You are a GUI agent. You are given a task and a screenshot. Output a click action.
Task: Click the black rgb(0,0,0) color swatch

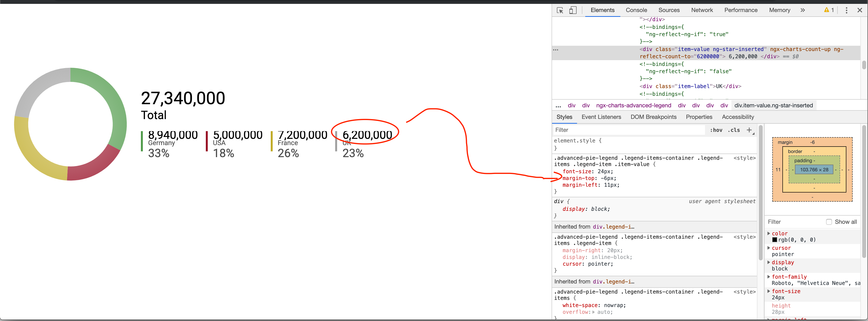tap(775, 239)
